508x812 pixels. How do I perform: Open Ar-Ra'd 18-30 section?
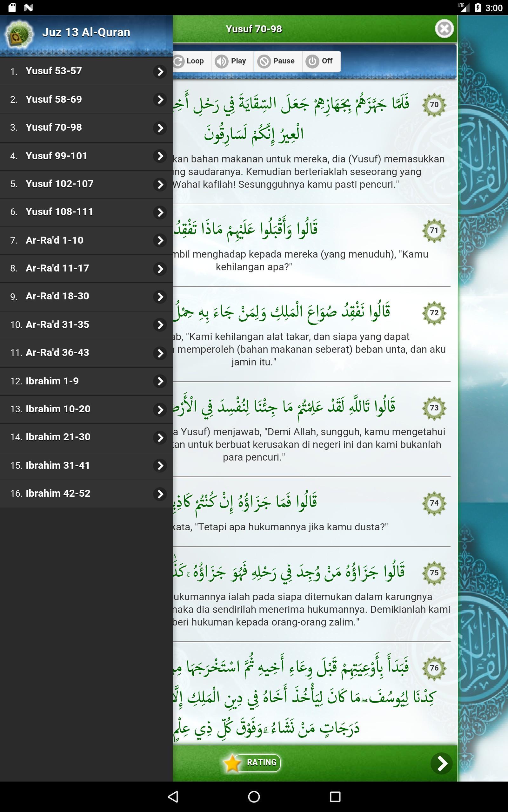(x=86, y=297)
